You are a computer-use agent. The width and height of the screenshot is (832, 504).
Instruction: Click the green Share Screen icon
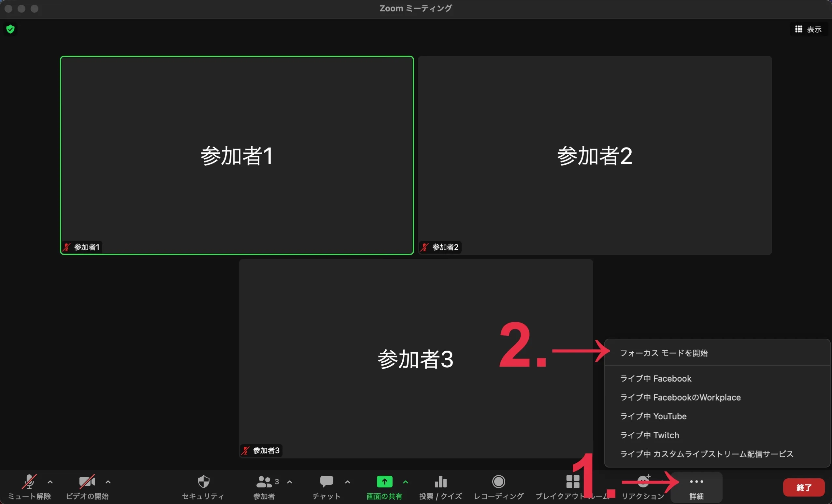click(x=384, y=482)
